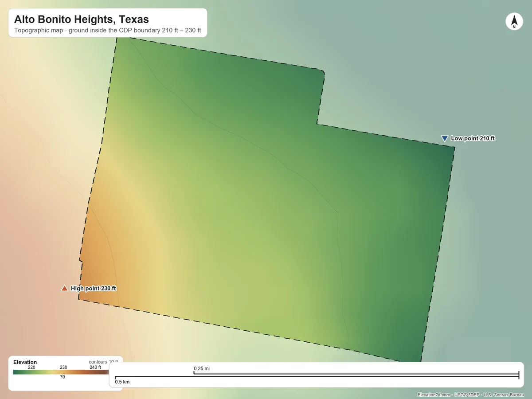Click the red high point triangle marker

click(65, 288)
